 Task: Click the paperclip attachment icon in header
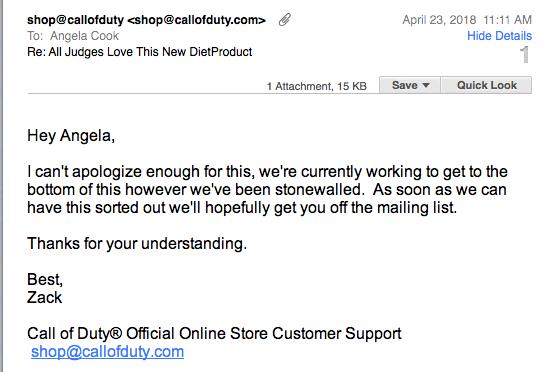tap(284, 20)
